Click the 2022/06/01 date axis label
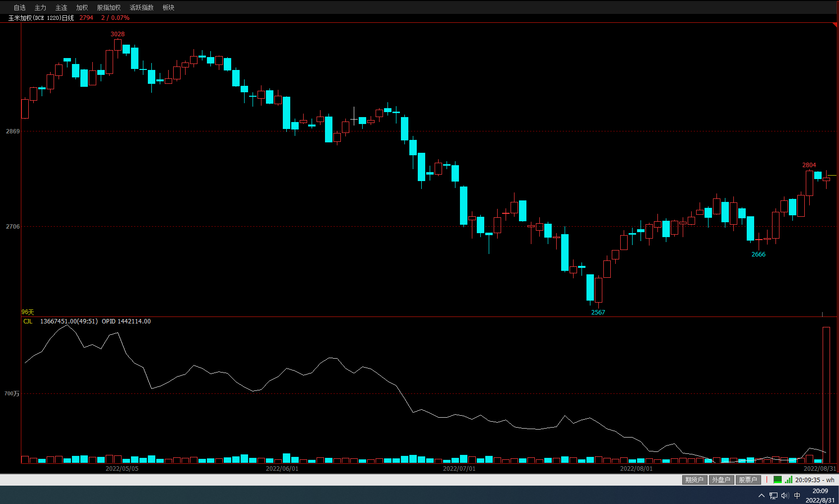 [282, 469]
